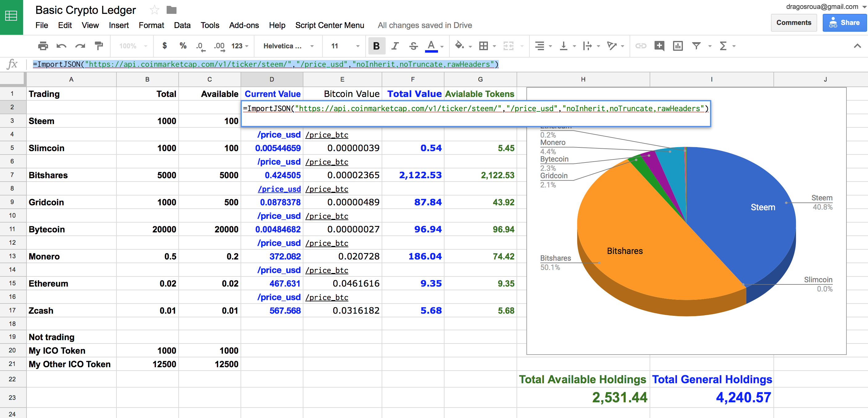
Task: Expand the borders dropdown arrow
Action: (x=494, y=46)
